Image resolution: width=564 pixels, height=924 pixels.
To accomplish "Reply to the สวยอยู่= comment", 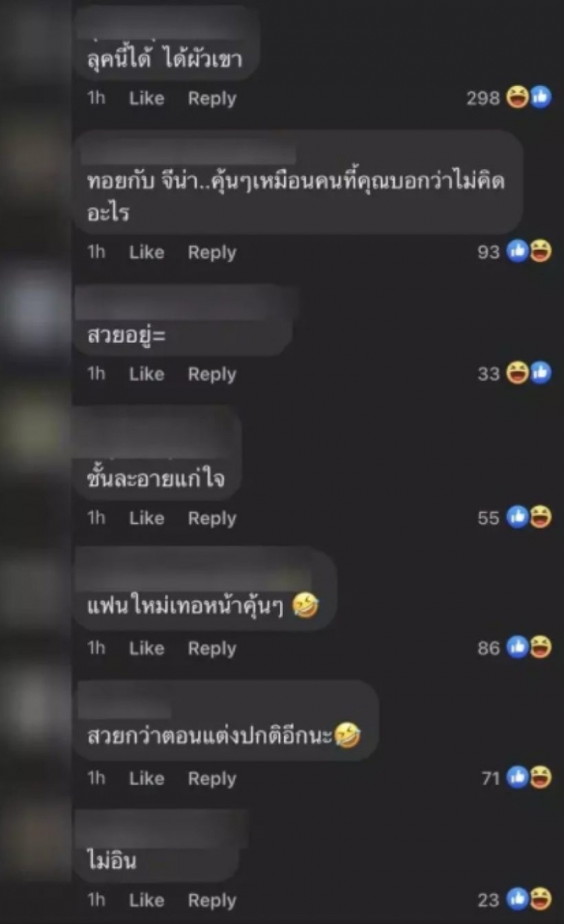I will (211, 375).
